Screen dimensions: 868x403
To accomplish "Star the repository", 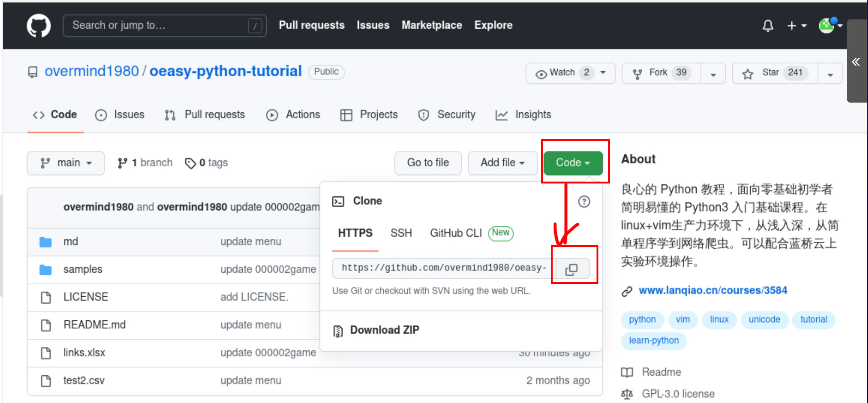I will [775, 73].
